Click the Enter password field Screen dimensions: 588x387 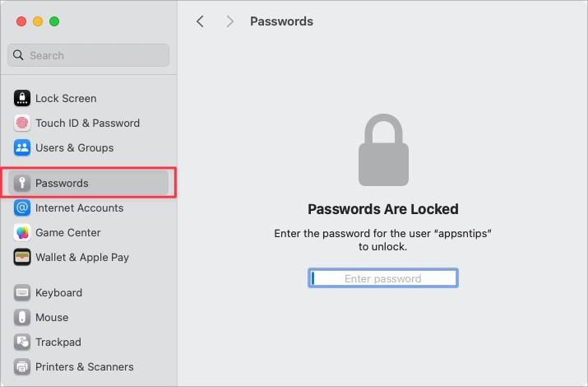point(383,278)
